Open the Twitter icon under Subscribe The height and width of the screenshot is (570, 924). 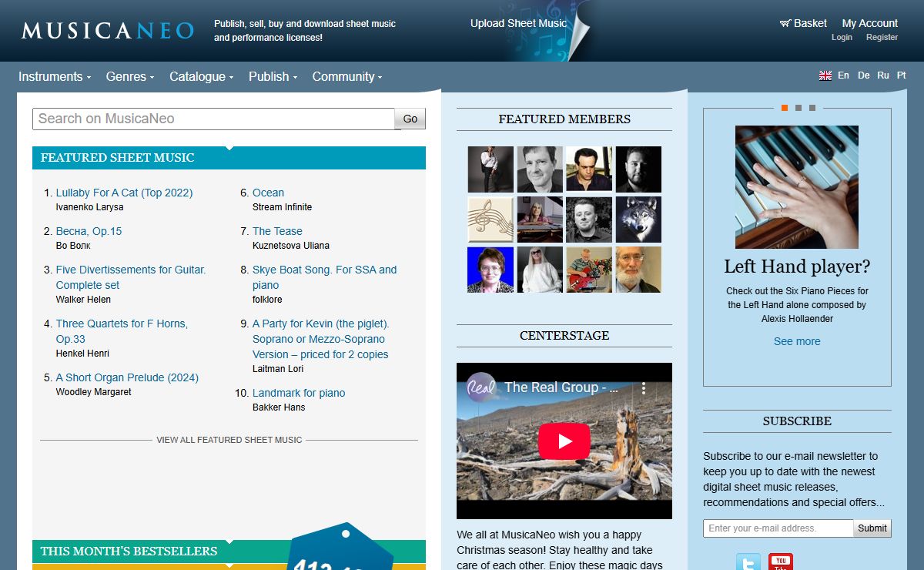tap(748, 562)
